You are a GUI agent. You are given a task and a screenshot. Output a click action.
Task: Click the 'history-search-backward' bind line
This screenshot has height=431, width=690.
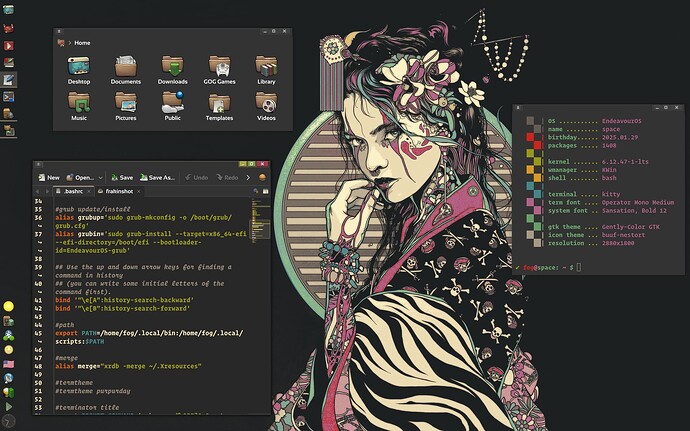[125, 300]
